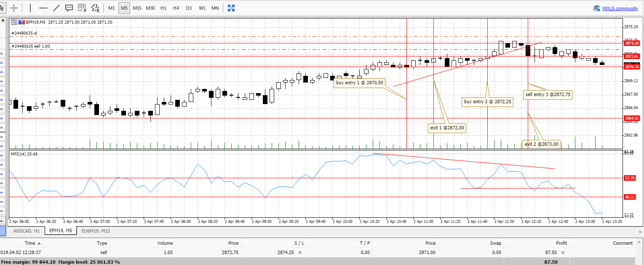
Task: Switch chart to M1 timeframe
Action: coord(112,8)
